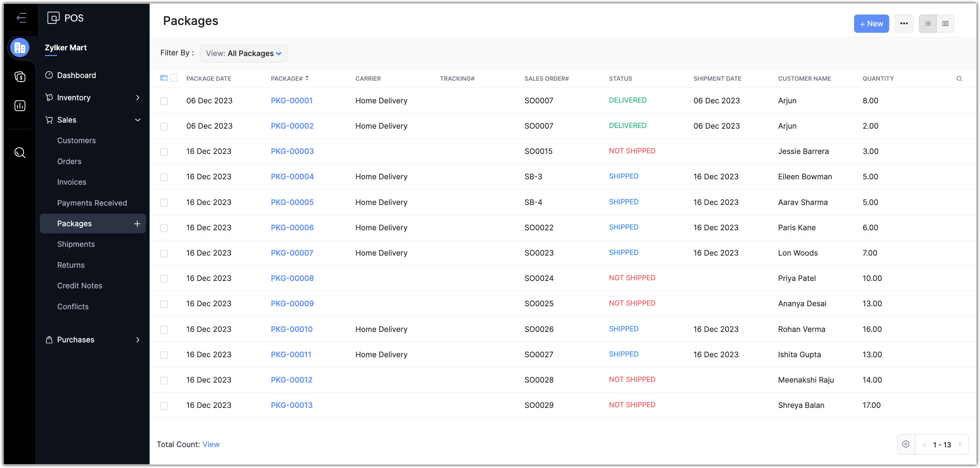The height and width of the screenshot is (468, 980).
Task: Collapse the sidebar with the arrow-lines icon
Action: 21,18
